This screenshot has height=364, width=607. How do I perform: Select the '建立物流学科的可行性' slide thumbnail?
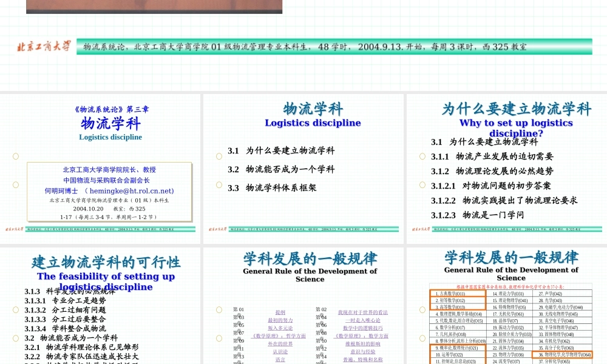[100, 306]
